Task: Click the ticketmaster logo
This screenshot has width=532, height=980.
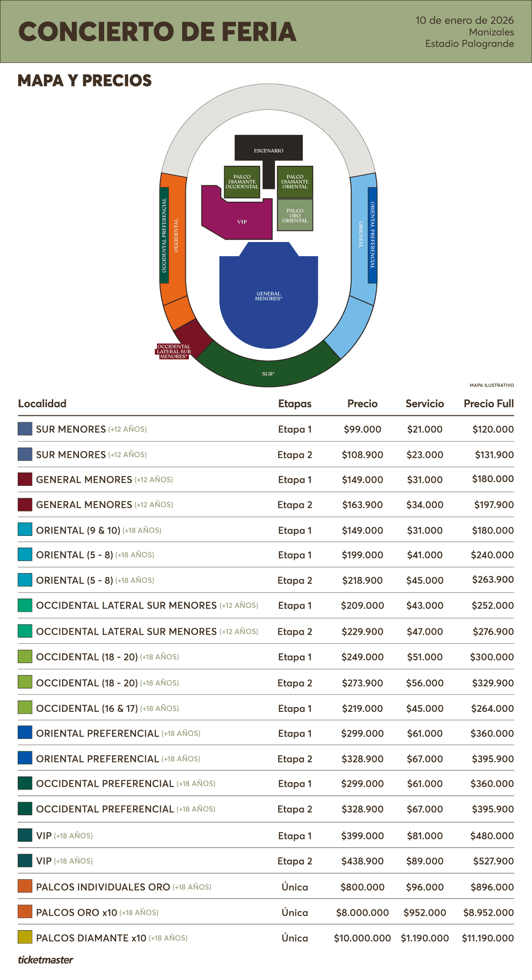Action: coord(45,960)
